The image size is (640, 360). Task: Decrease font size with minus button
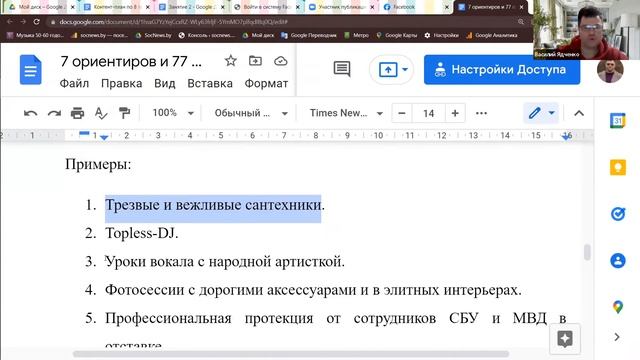click(402, 113)
